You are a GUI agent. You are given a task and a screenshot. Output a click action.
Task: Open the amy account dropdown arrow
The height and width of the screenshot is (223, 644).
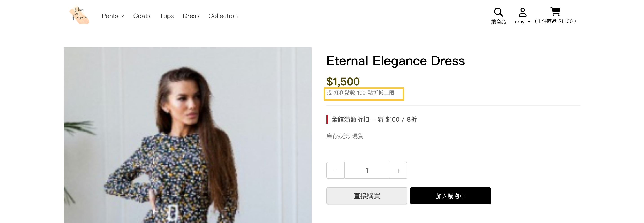[x=529, y=22]
